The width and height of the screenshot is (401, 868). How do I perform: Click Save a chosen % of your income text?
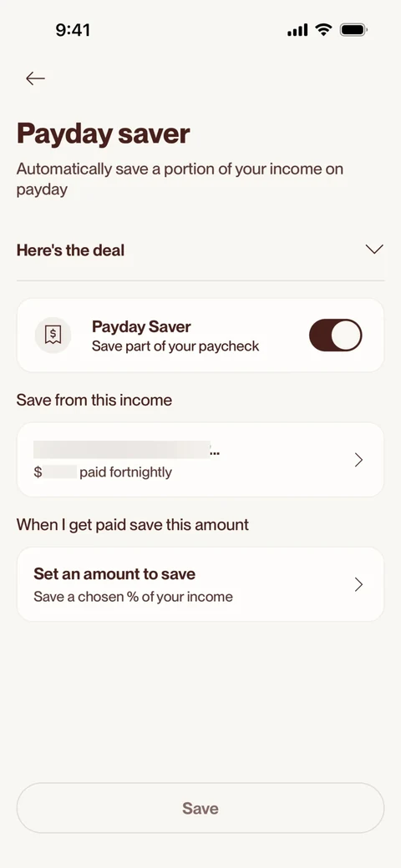pos(133,597)
